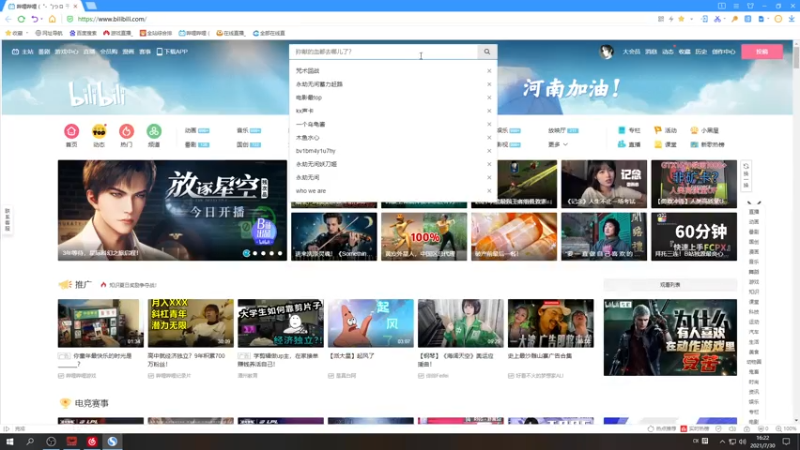This screenshot has width=800, height=450.
Task: Open 课堂 classroom icon link
Action: point(665,144)
